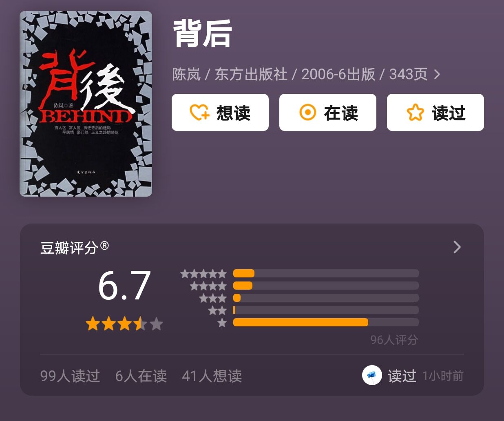View the 99人读过 list
504x421 pixels.
click(x=70, y=376)
